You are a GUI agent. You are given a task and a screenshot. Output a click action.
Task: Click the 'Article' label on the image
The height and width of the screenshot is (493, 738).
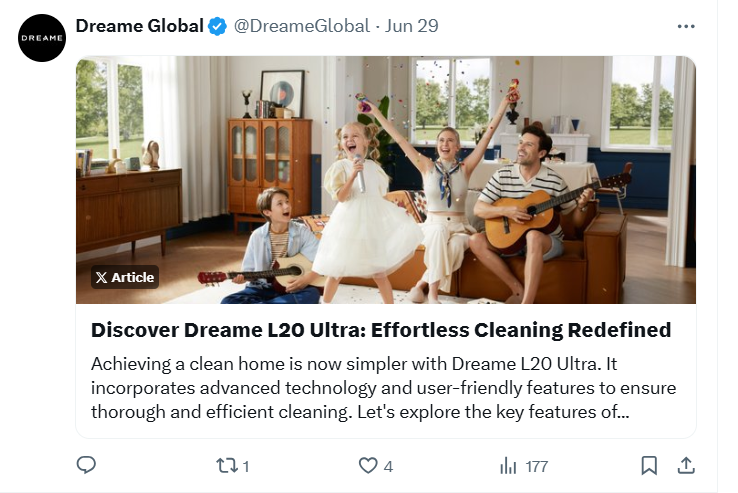click(133, 277)
